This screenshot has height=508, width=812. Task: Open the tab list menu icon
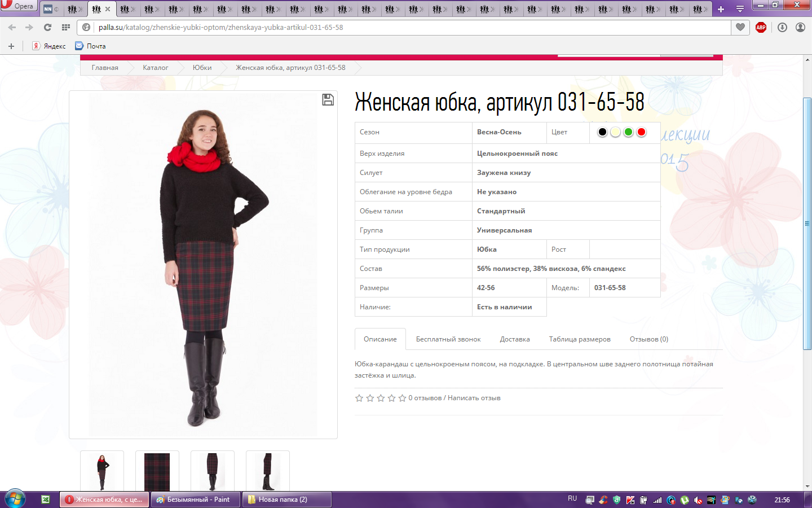(740, 9)
